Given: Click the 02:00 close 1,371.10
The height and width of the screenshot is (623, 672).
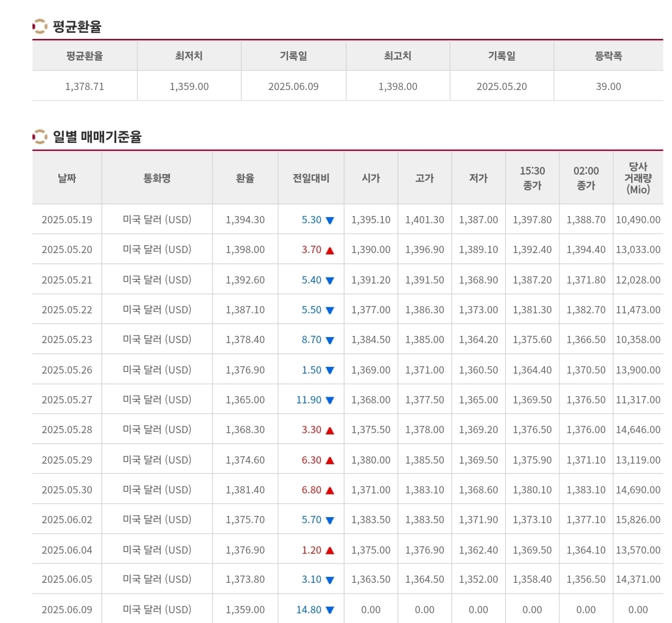Looking at the screenshot, I should [x=586, y=460].
